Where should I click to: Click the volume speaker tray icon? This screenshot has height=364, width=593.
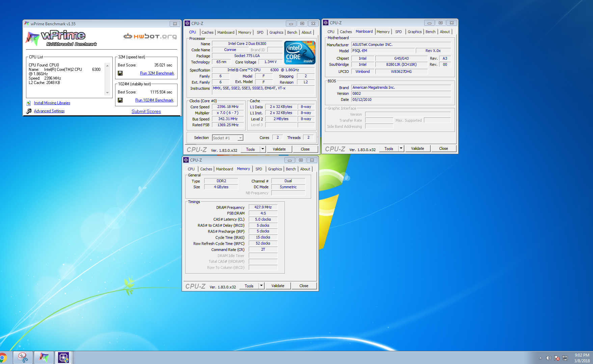click(548, 358)
